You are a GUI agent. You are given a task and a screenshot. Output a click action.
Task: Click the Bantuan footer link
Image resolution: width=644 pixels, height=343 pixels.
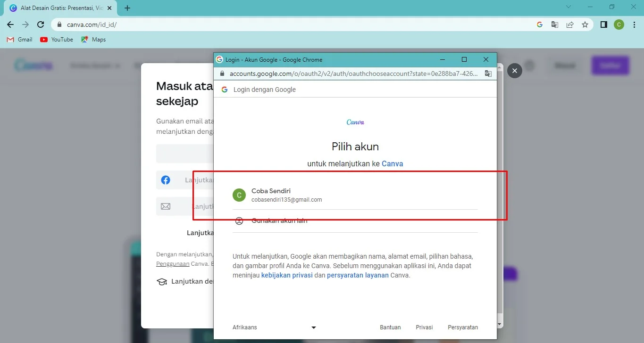point(390,327)
